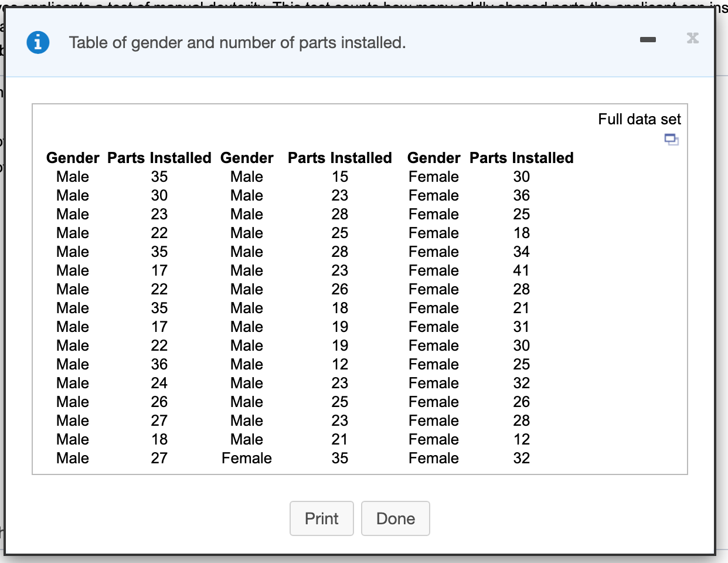Click the value 31 in female Parts column
The width and height of the screenshot is (728, 563).
pyautogui.click(x=522, y=327)
